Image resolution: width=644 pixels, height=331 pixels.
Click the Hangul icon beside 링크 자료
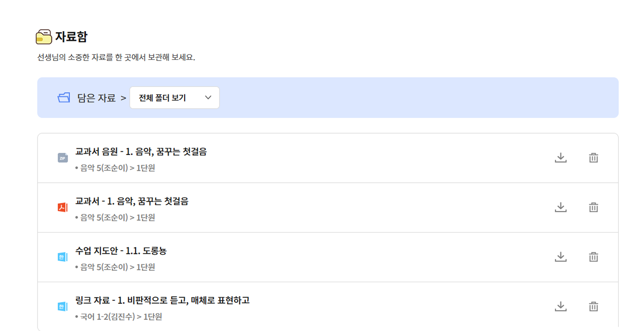(63, 306)
